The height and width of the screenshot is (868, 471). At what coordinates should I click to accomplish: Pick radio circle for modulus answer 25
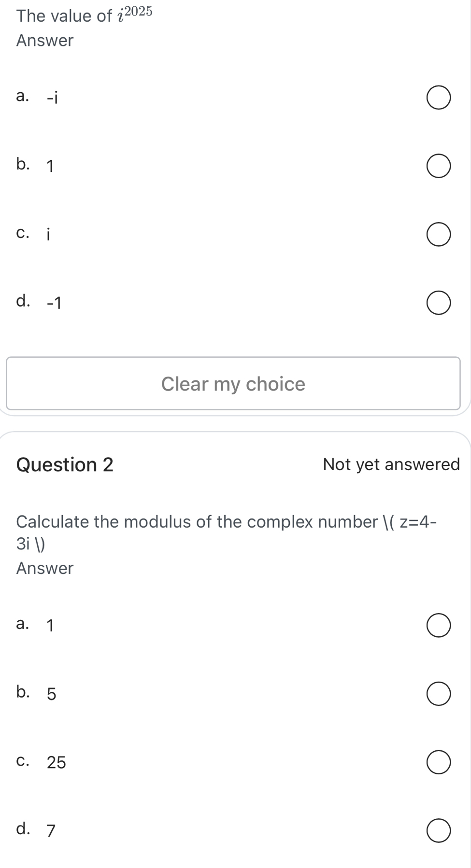(x=439, y=762)
